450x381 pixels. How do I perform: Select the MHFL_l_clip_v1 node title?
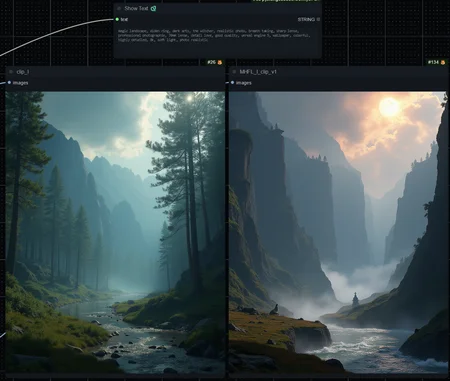pyautogui.click(x=258, y=72)
